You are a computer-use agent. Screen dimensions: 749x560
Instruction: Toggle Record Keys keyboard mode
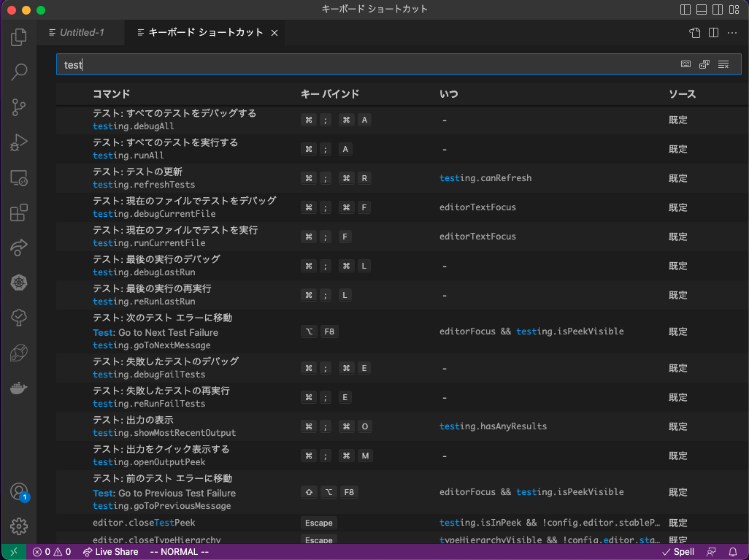coord(685,64)
